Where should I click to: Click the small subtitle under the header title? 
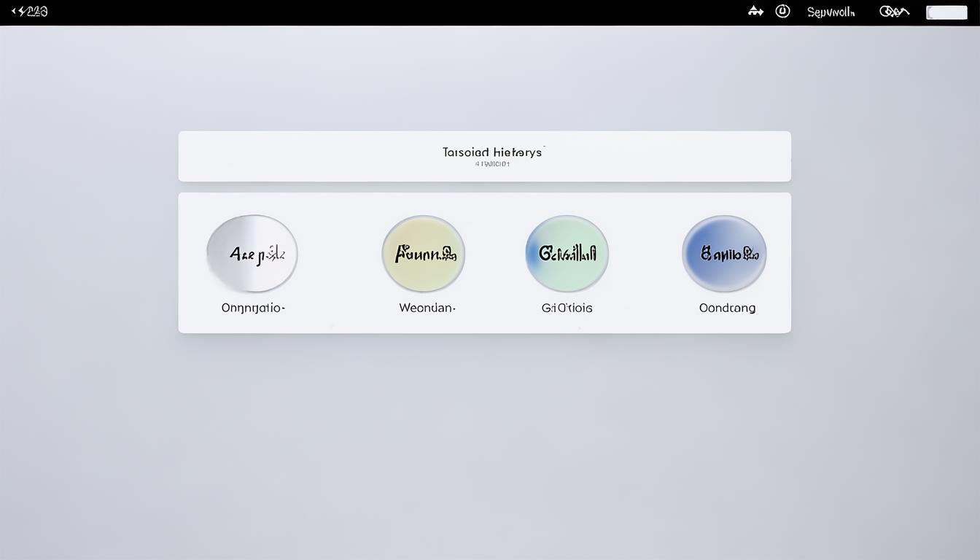click(492, 164)
